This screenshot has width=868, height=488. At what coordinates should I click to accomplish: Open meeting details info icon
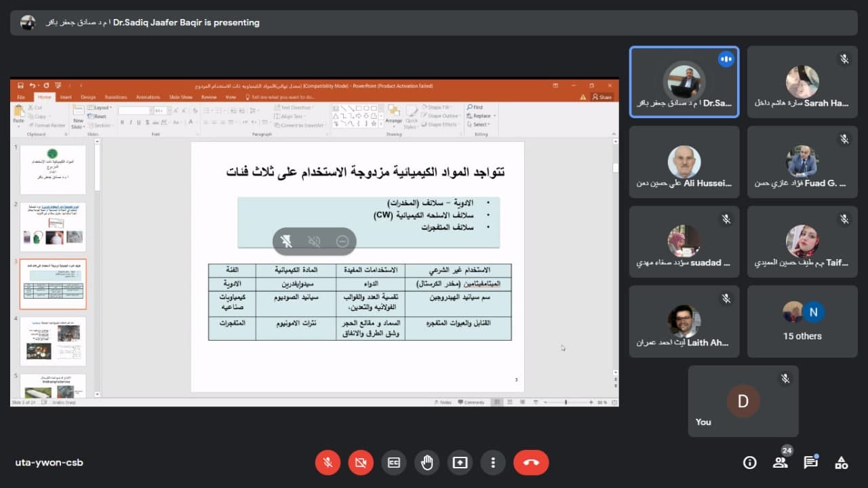coord(749,463)
